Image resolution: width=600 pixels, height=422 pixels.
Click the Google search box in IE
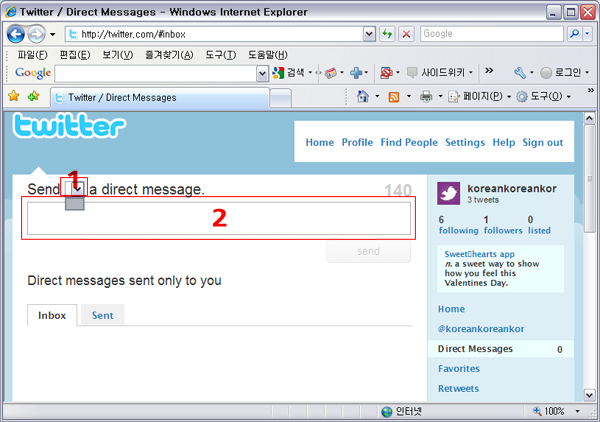[492, 34]
